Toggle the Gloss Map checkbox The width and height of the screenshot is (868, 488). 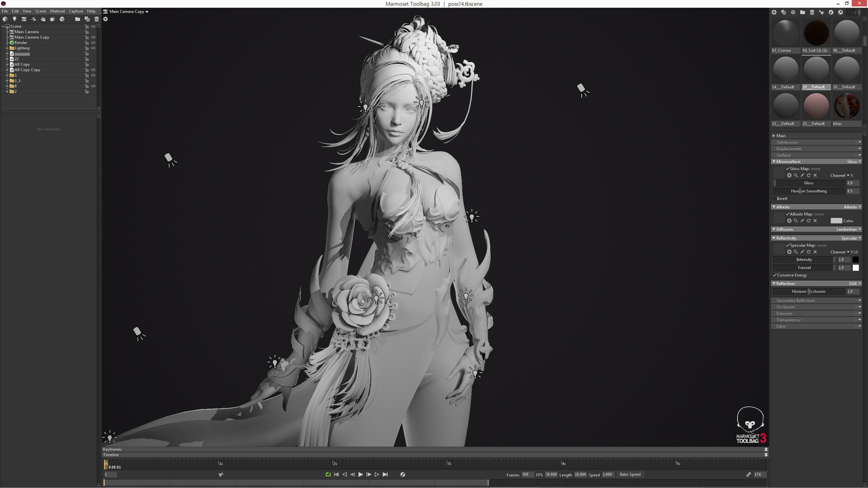[x=788, y=169]
